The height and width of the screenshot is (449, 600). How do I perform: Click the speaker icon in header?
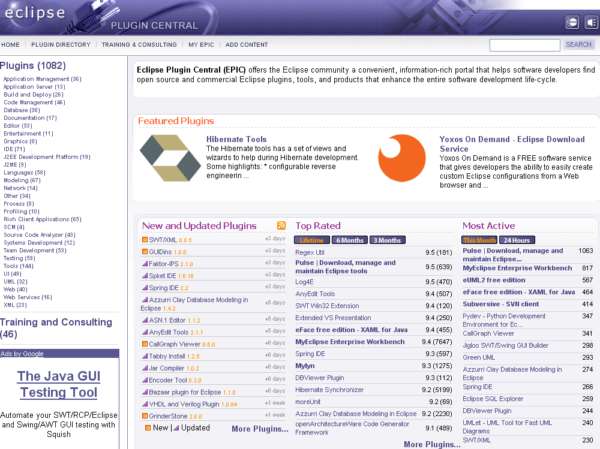click(x=591, y=23)
